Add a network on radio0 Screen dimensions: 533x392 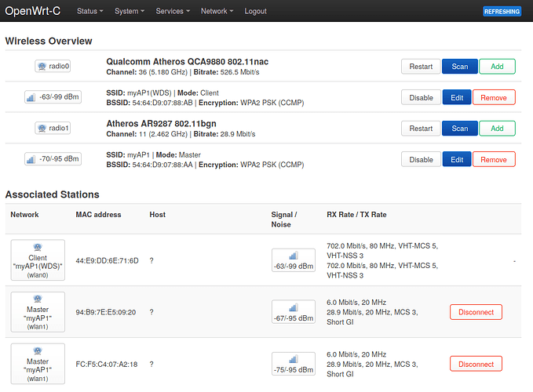coord(497,67)
